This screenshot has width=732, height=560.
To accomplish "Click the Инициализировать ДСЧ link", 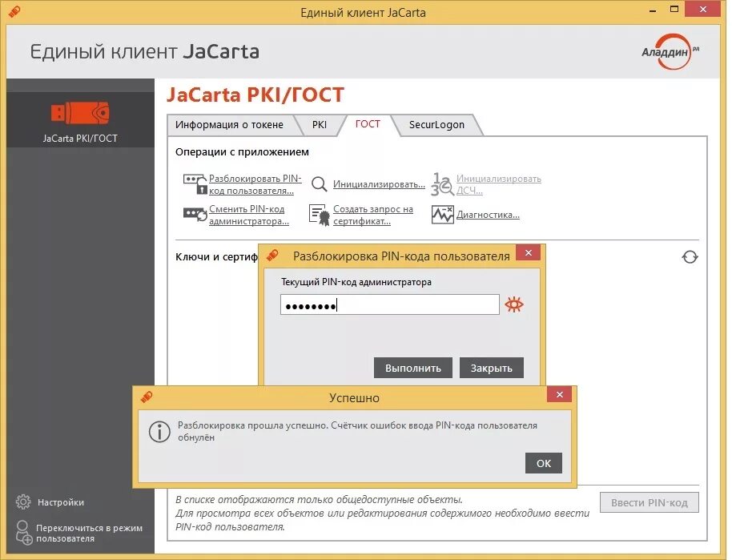I will [499, 184].
